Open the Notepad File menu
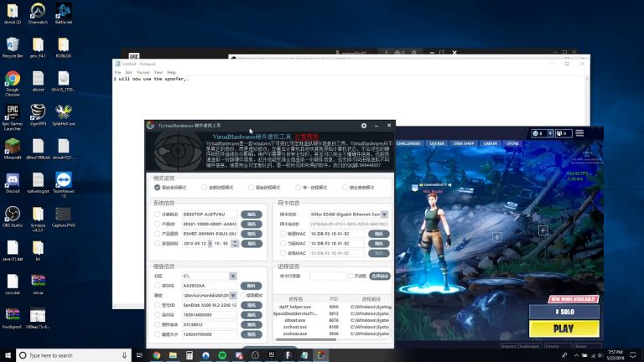Image resolution: width=644 pixels, height=362 pixels. tap(118, 72)
